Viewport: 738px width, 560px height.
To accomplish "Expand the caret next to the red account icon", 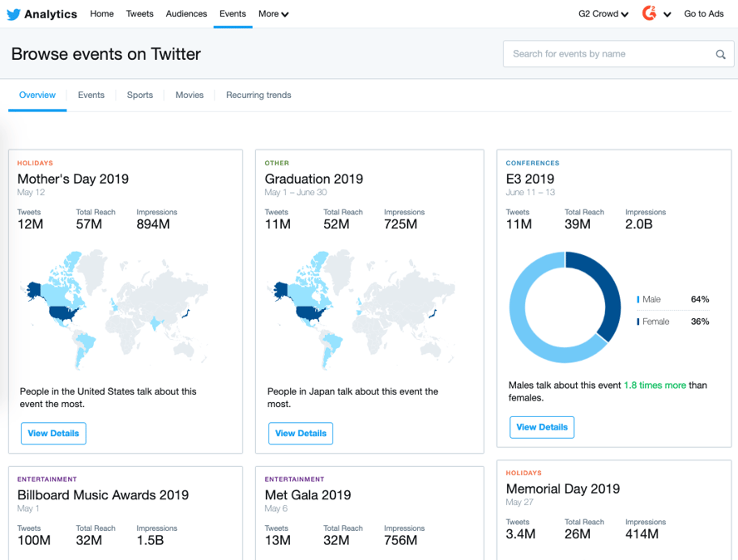I will [667, 14].
